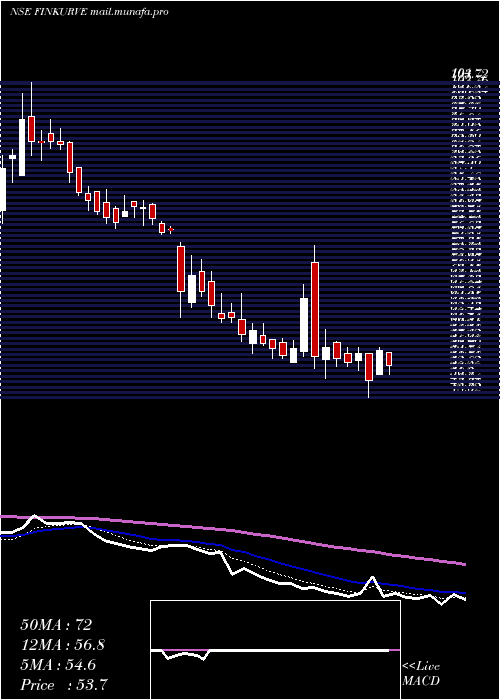The image size is (500, 700).
Task: Click the topmost price axis label 103.72
Action: point(469,74)
